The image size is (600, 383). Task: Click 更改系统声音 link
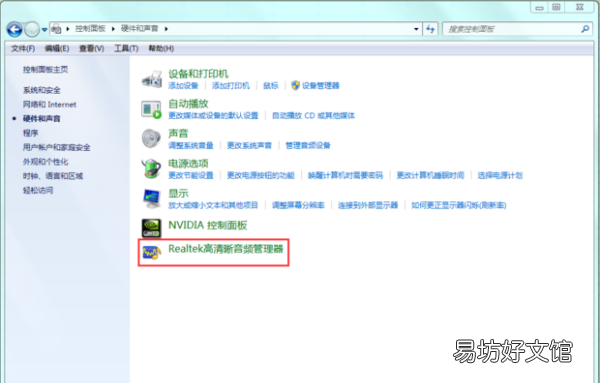pyautogui.click(x=249, y=145)
